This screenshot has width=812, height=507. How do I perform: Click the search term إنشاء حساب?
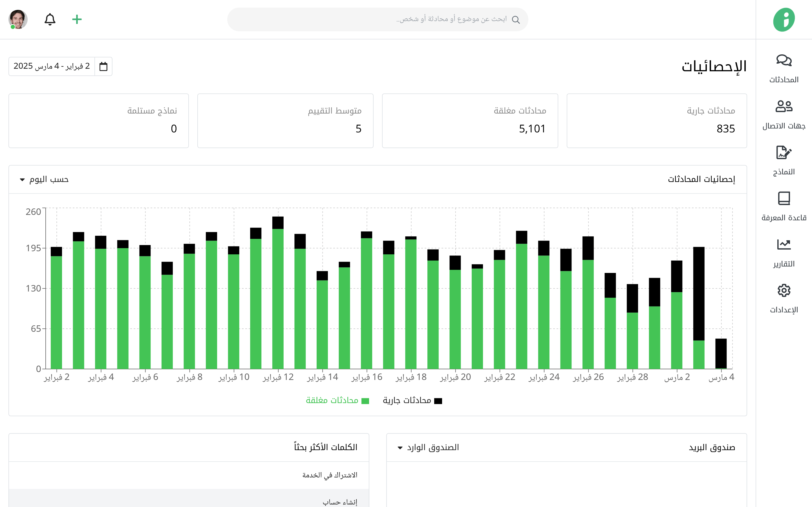point(339,502)
